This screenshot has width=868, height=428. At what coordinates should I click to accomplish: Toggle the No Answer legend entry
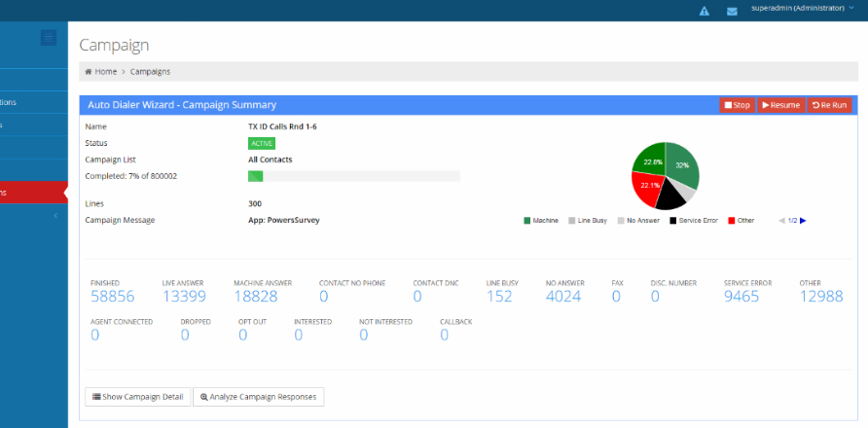tap(638, 221)
